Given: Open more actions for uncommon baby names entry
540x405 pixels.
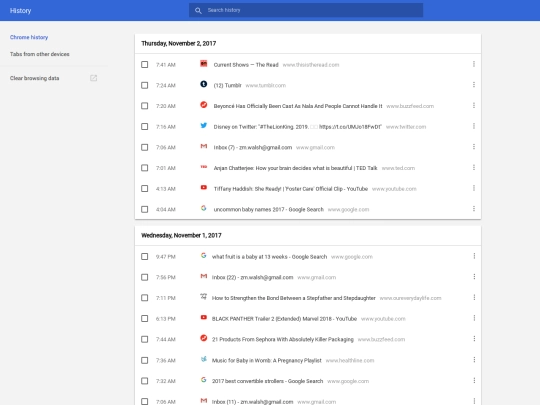Looking at the screenshot, I should coord(474,209).
